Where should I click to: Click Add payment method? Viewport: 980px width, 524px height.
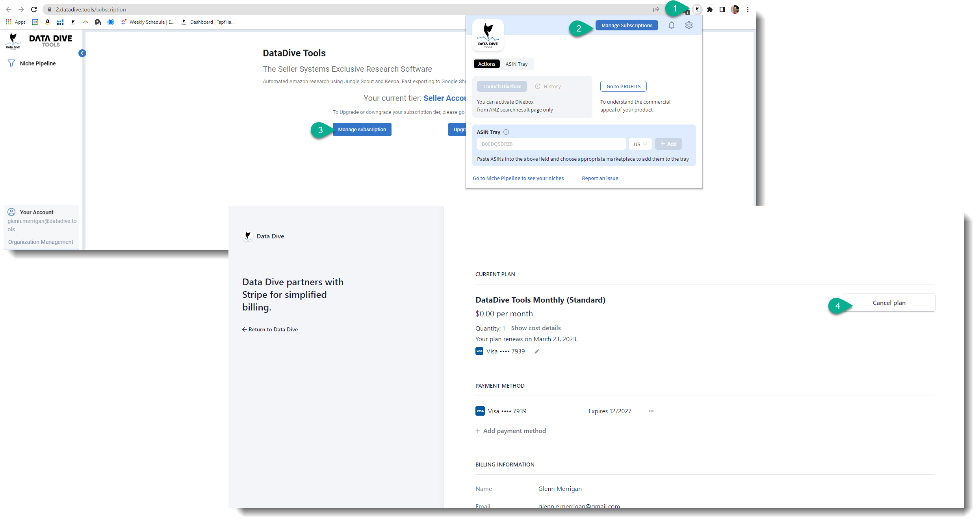coord(511,431)
